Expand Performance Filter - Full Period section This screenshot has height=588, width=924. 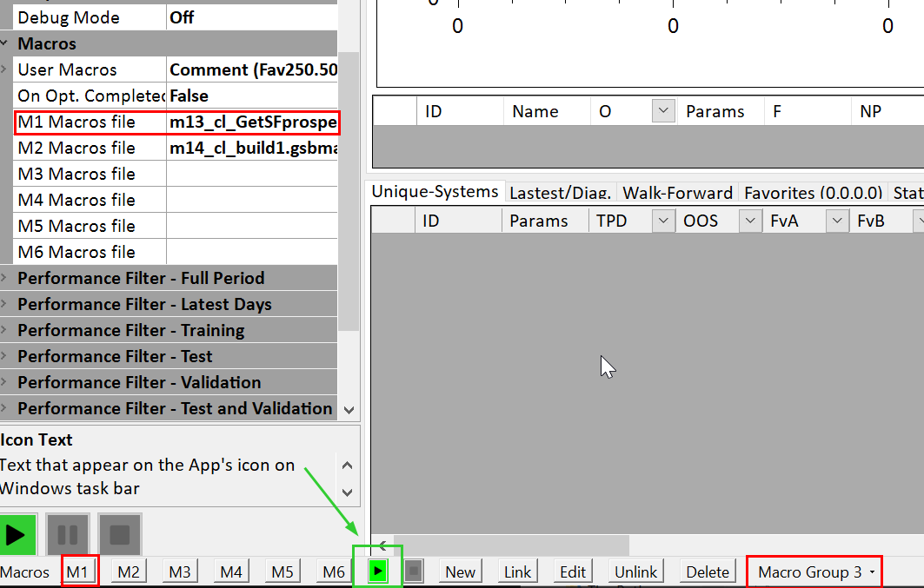click(x=5, y=278)
